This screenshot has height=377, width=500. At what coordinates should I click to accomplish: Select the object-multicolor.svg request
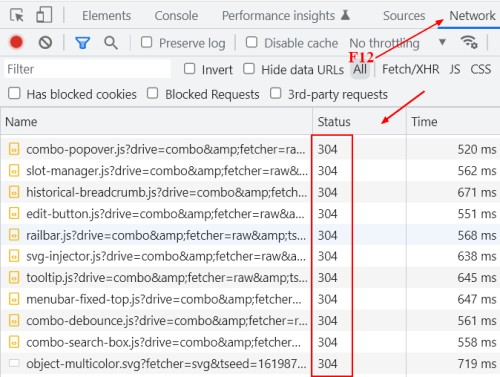pyautogui.click(x=250, y=364)
